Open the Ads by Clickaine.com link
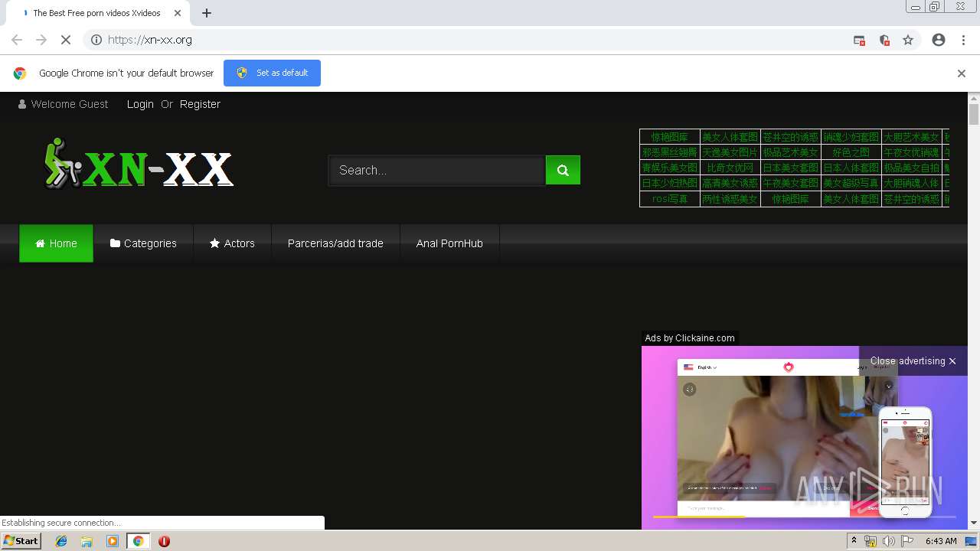The width and height of the screenshot is (980, 551). [690, 337]
